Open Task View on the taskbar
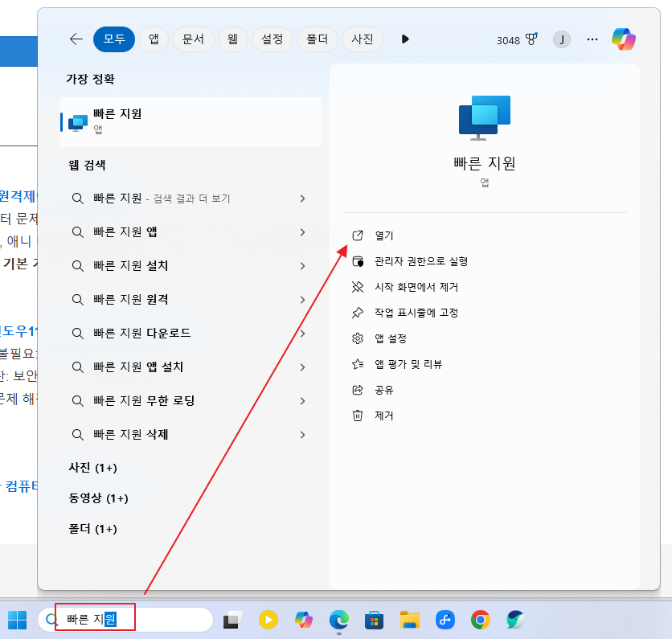 tap(233, 620)
